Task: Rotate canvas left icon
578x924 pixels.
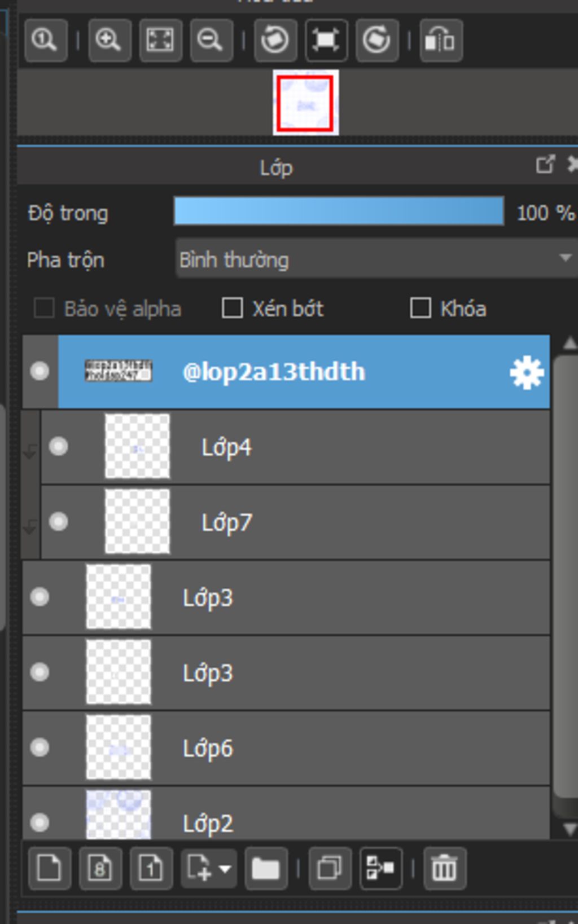Action: [x=275, y=40]
